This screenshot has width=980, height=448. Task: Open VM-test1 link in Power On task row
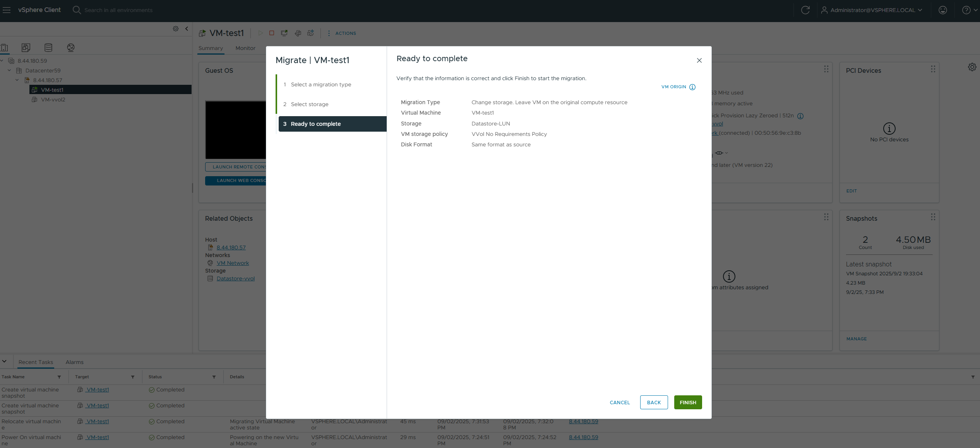[x=98, y=437]
